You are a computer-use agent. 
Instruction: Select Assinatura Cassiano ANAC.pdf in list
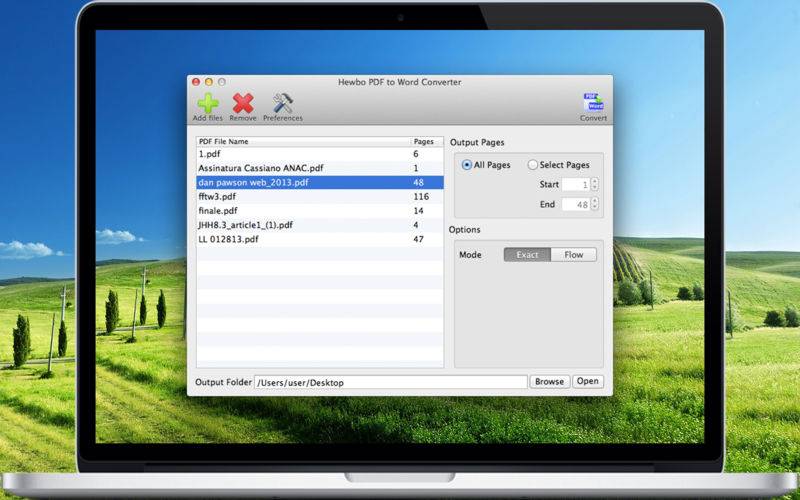click(320, 168)
